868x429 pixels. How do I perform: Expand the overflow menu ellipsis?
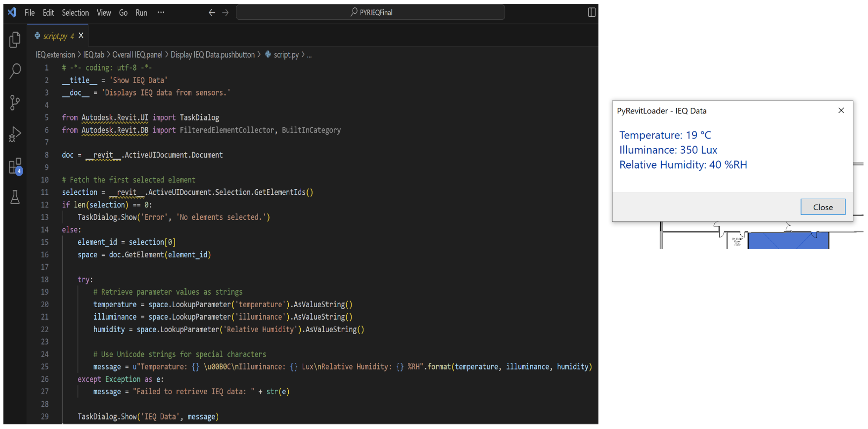tap(161, 12)
